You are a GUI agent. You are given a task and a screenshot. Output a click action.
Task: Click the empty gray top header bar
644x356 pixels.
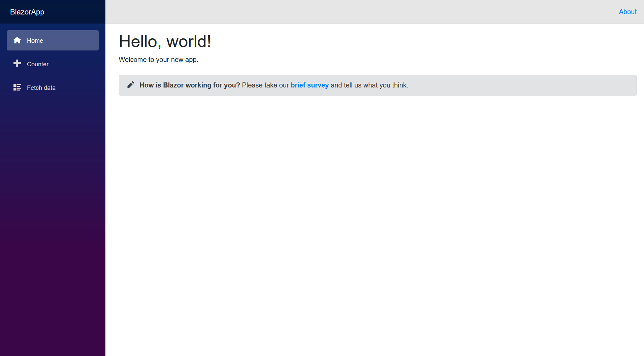pos(360,12)
